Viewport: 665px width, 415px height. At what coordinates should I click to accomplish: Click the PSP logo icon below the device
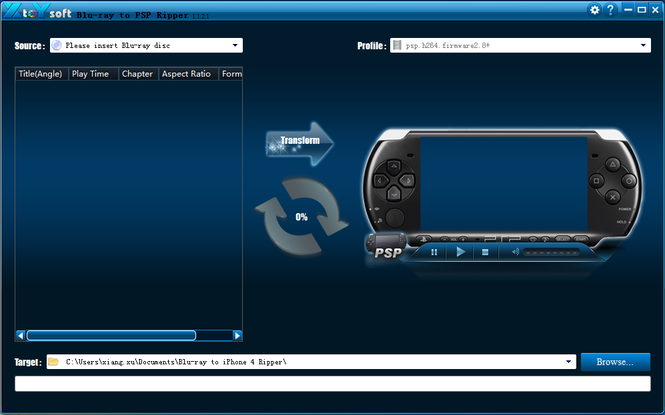coord(385,246)
